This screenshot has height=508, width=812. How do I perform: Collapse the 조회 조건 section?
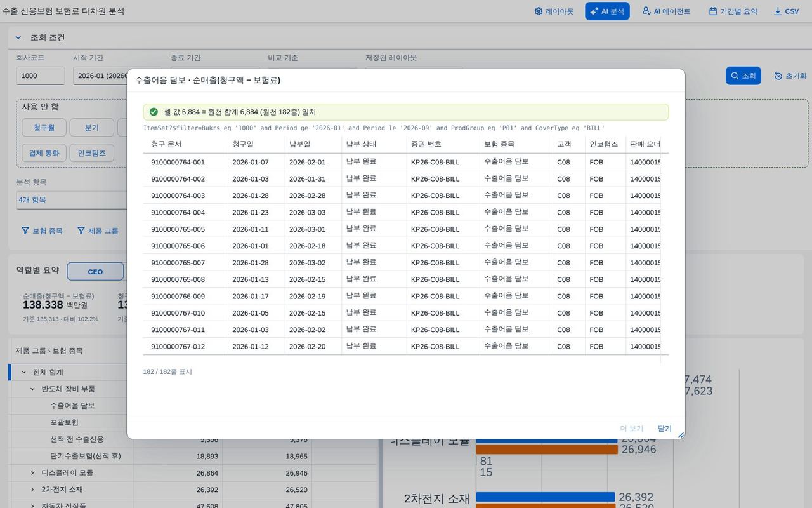click(18, 37)
